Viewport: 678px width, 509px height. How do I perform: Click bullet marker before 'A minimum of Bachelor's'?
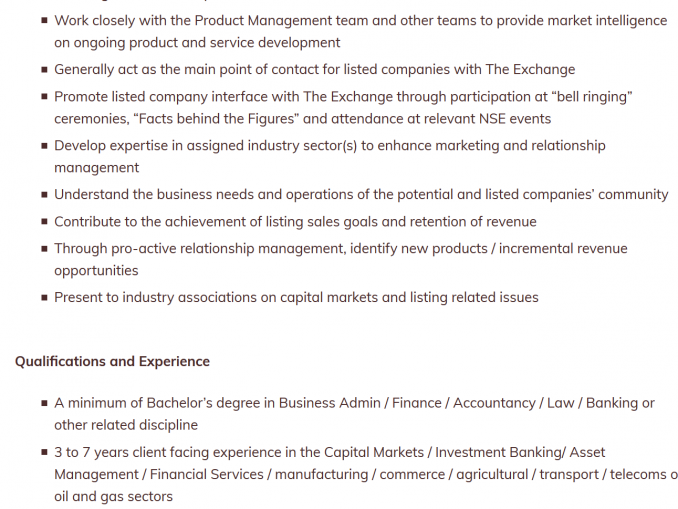point(44,403)
